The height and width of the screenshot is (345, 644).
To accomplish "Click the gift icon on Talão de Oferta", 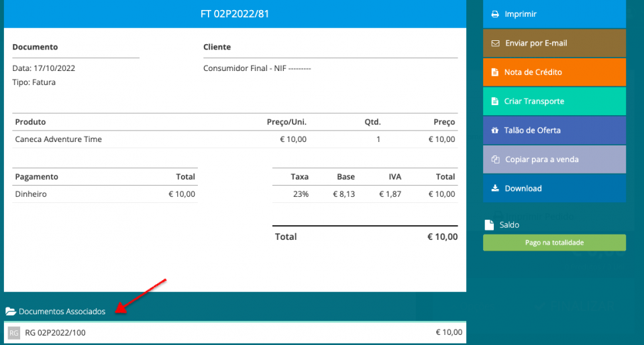I will 495,131.
